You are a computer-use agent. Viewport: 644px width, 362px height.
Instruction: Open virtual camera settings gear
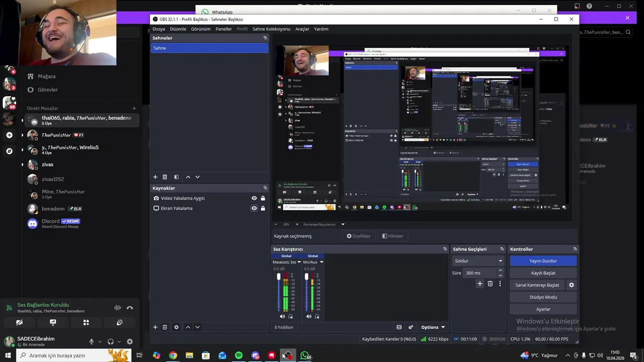[571, 285]
